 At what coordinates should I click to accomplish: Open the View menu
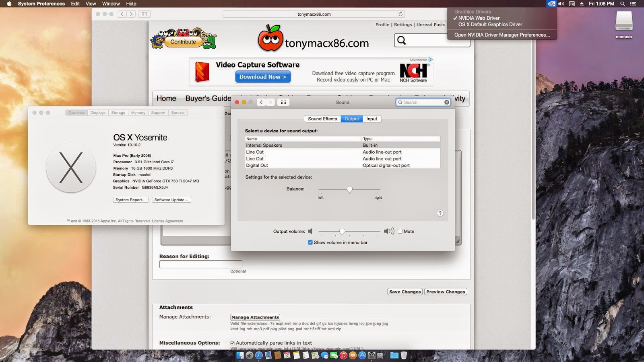(91, 4)
